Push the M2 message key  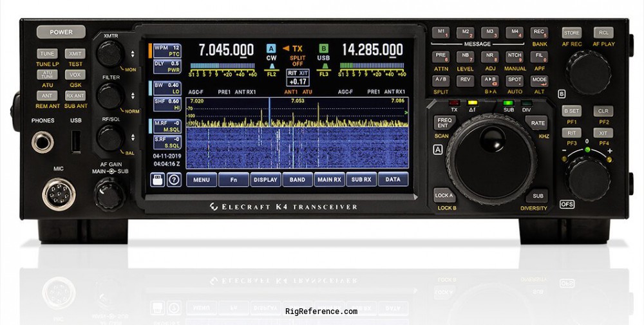[x=466, y=33]
